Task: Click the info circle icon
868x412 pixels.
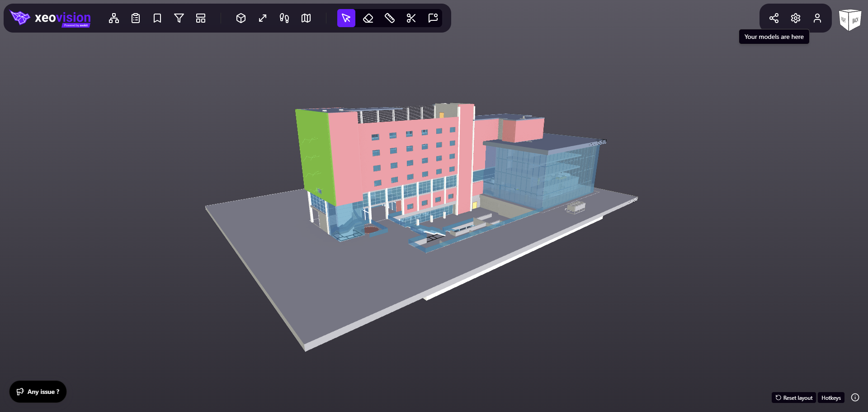Action: click(855, 397)
